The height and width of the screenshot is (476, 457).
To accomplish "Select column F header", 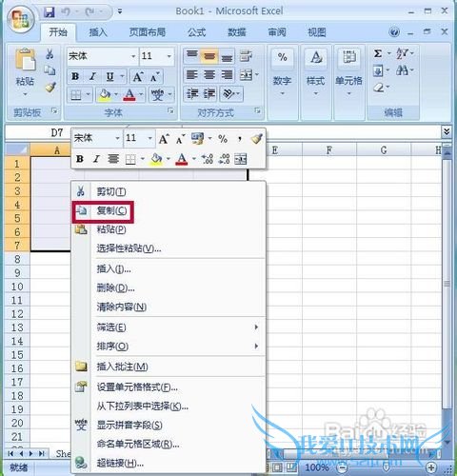I will pyautogui.click(x=329, y=149).
